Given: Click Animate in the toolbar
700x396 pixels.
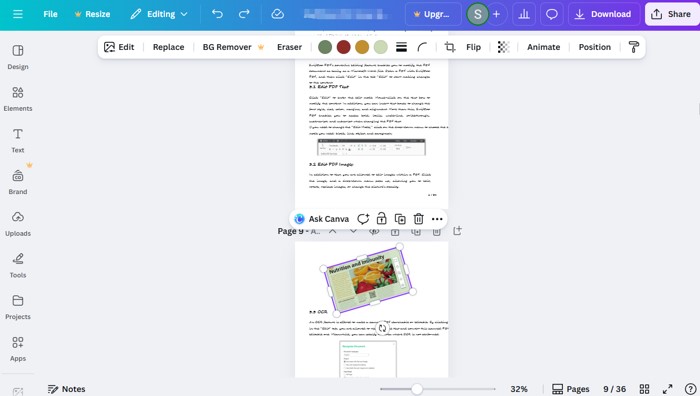Looking at the screenshot, I should [543, 47].
